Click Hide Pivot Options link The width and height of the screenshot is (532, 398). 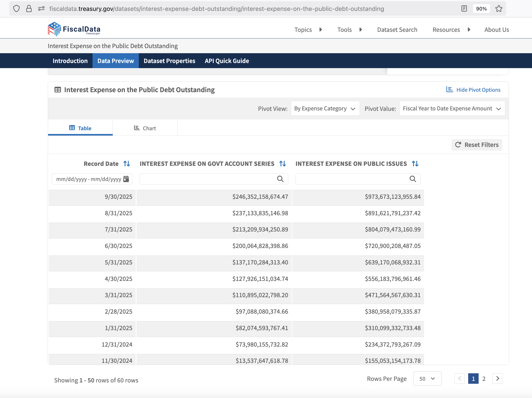(473, 90)
